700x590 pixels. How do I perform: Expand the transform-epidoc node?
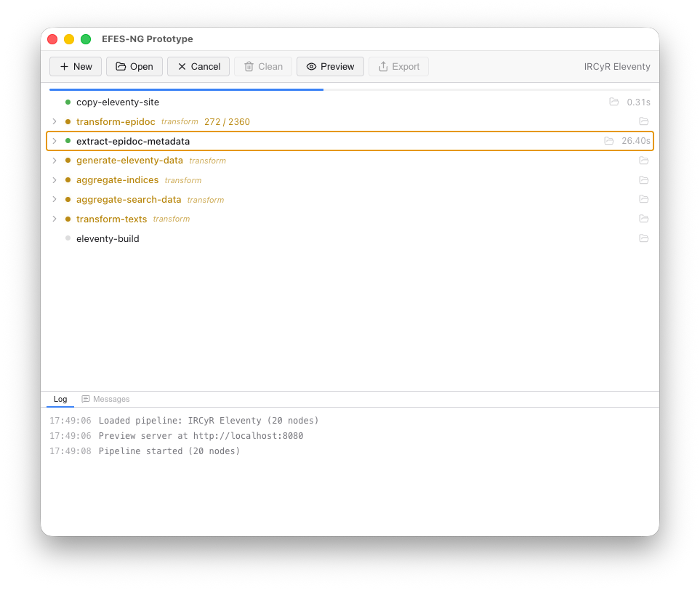point(55,121)
